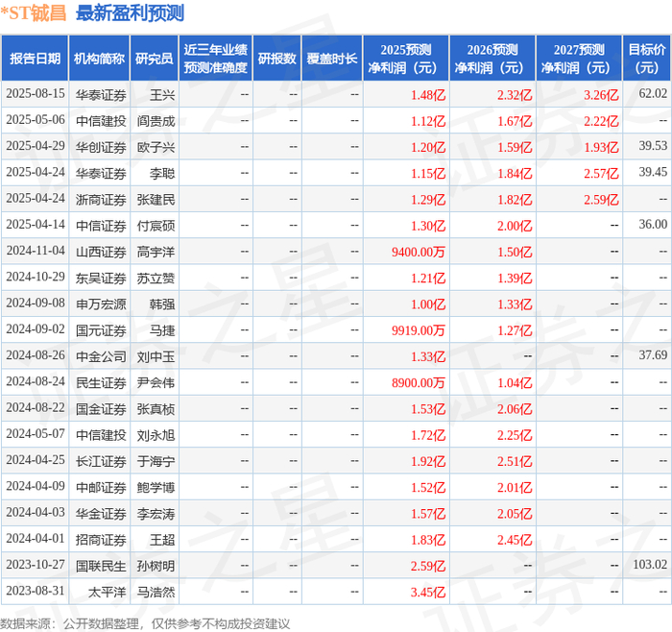Click institution 浙商证券
672x632 pixels.
(x=101, y=200)
